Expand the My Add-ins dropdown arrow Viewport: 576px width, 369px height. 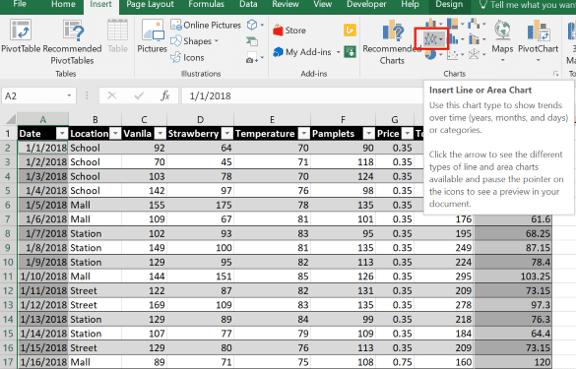click(338, 52)
